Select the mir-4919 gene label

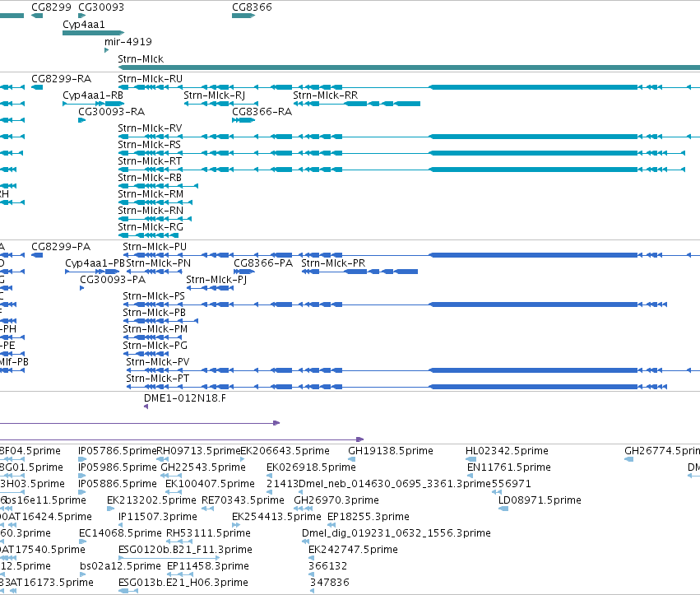(128, 41)
